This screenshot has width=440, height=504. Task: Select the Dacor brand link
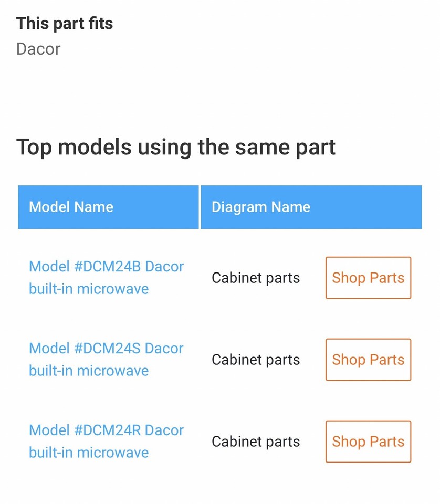[x=38, y=49]
